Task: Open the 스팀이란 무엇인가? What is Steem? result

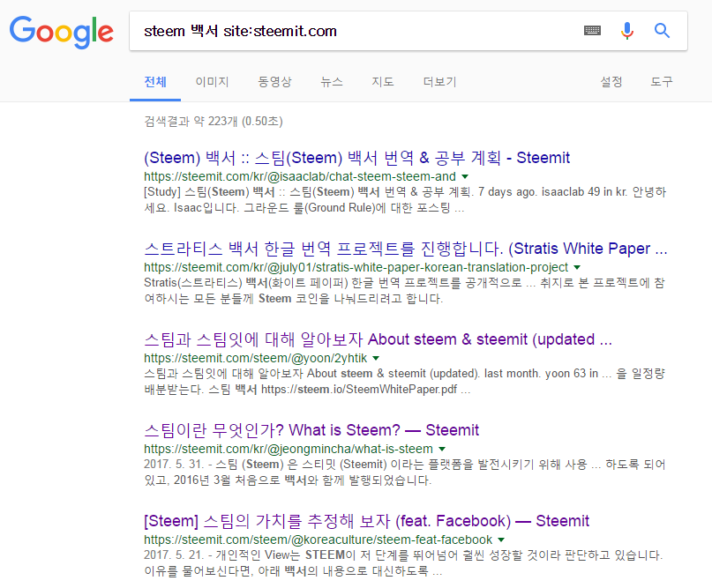Action: (x=311, y=430)
